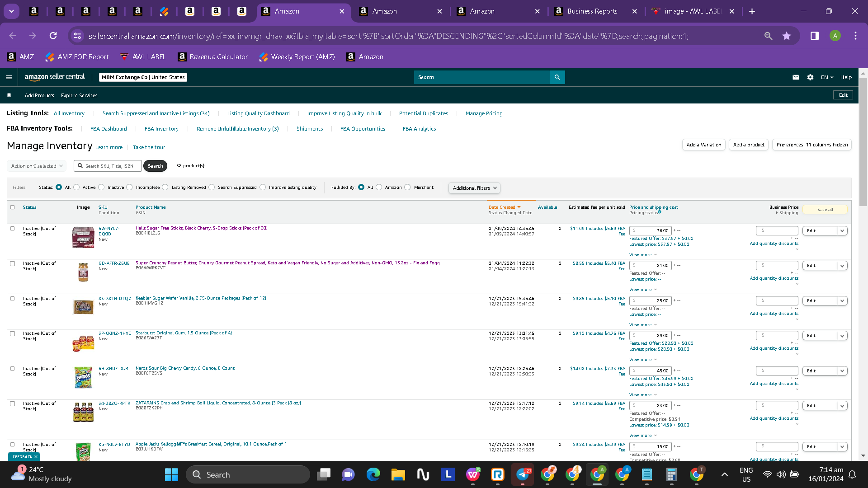The width and height of the screenshot is (868, 488).
Task: Select the Listing Removed status filter
Action: click(x=165, y=187)
